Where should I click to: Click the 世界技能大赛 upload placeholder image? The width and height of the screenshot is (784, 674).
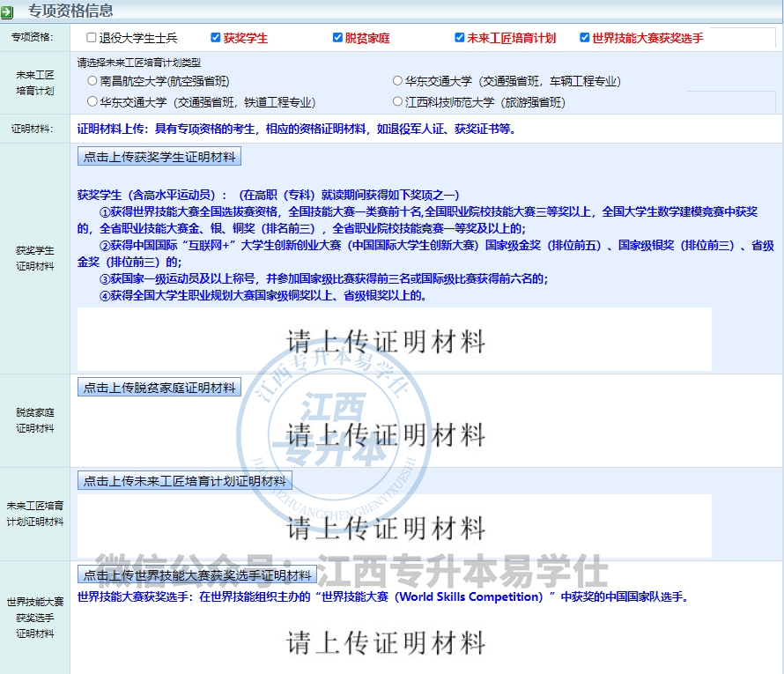pos(395,641)
